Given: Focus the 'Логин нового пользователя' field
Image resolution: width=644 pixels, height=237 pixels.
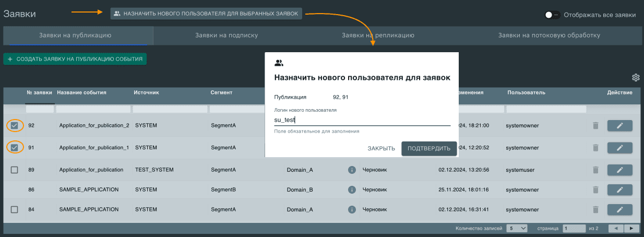Looking at the screenshot, I should click(362, 120).
